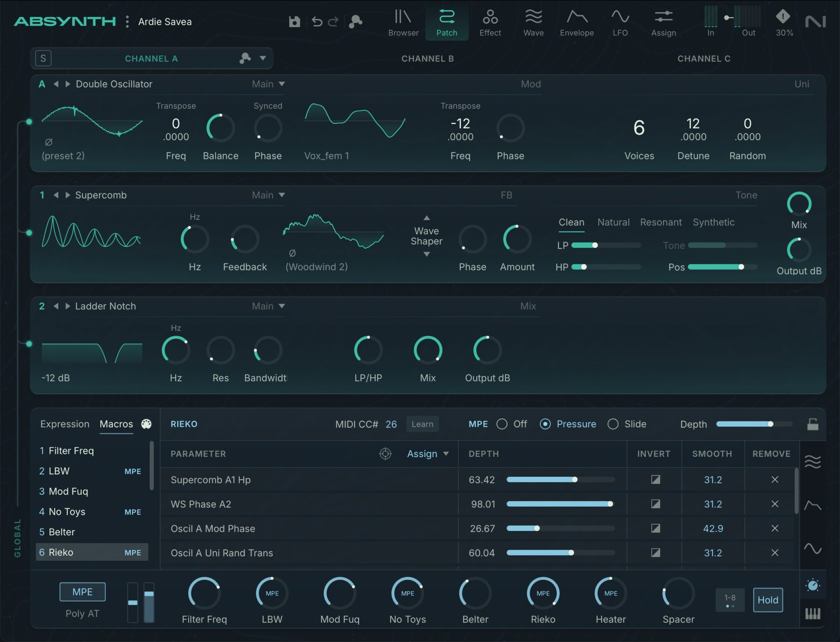
Task: Click the padlock icon next to Depth
Action: pos(813,424)
